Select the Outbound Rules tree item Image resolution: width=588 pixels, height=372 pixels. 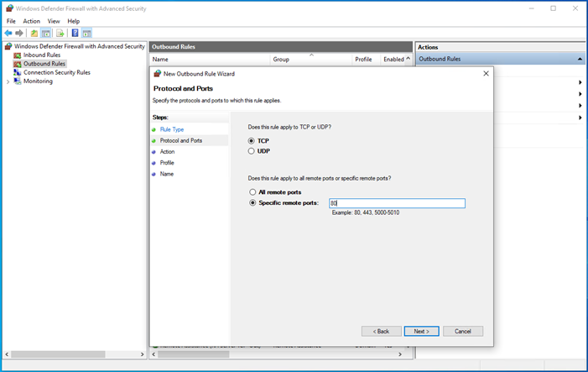click(44, 64)
